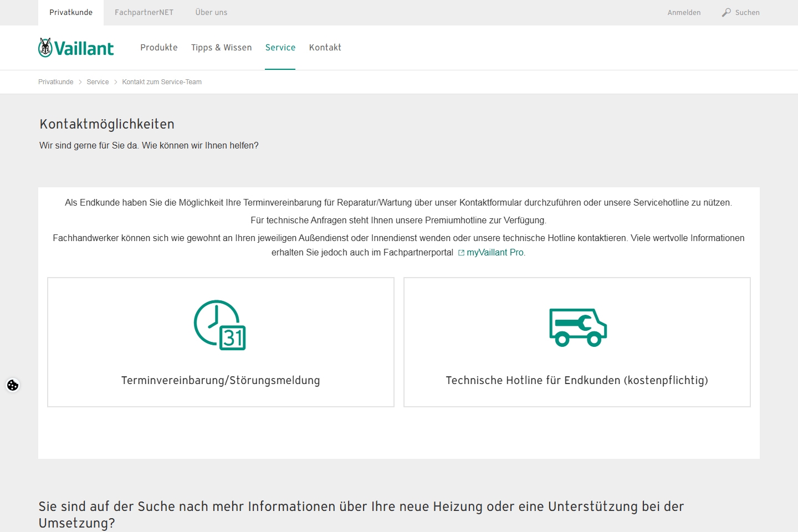Image resolution: width=798 pixels, height=532 pixels.
Task: Go to Service breadcrumb
Action: pos(98,82)
